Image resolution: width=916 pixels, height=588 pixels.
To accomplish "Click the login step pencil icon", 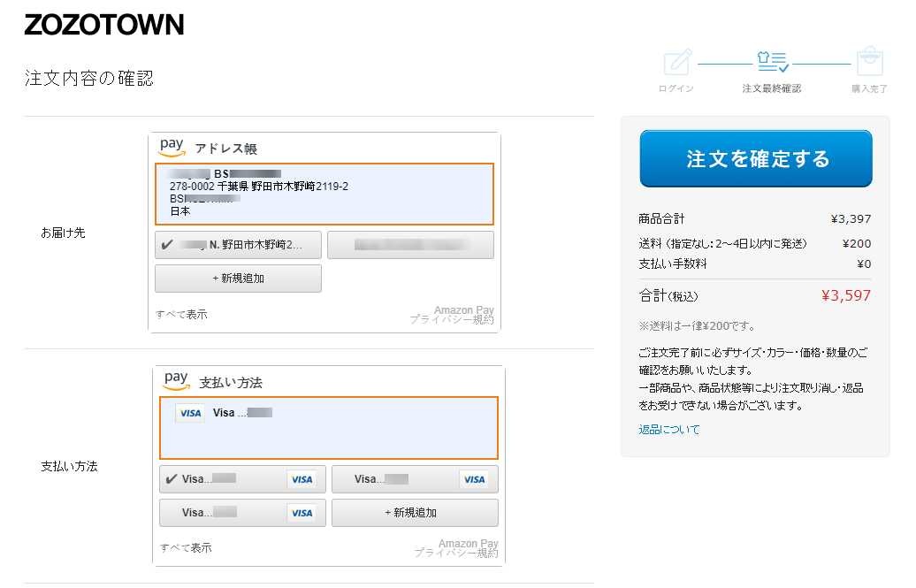I will coord(676,62).
